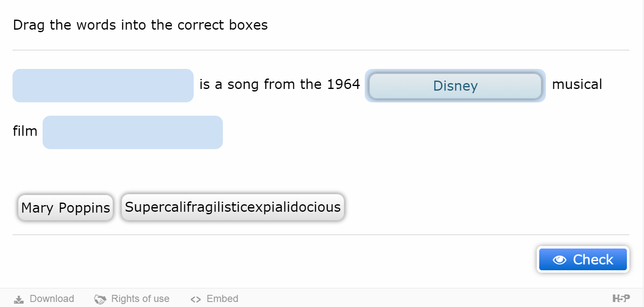644x307 pixels.
Task: Select the Supercalifragilisticexpialidocious word tile
Action: pos(233,207)
